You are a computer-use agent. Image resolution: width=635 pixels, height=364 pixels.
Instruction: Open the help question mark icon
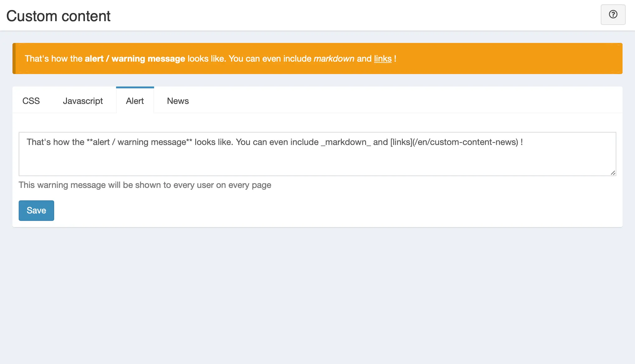tap(613, 14)
